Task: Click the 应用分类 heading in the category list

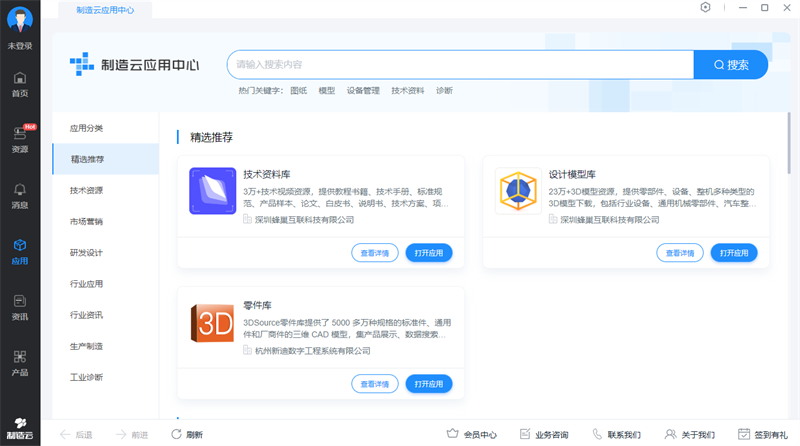Action: (86, 128)
